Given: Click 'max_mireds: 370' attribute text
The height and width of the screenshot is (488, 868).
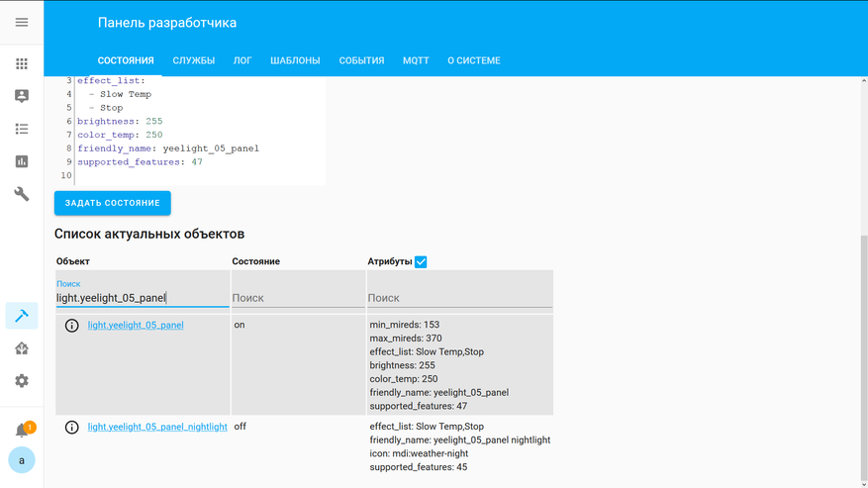Looking at the screenshot, I should click(x=406, y=338).
